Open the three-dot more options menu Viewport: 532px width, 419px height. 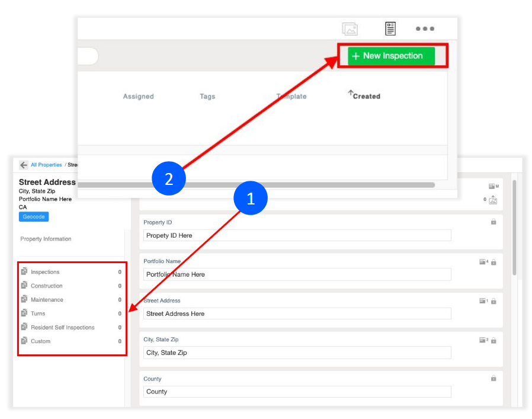(x=425, y=28)
